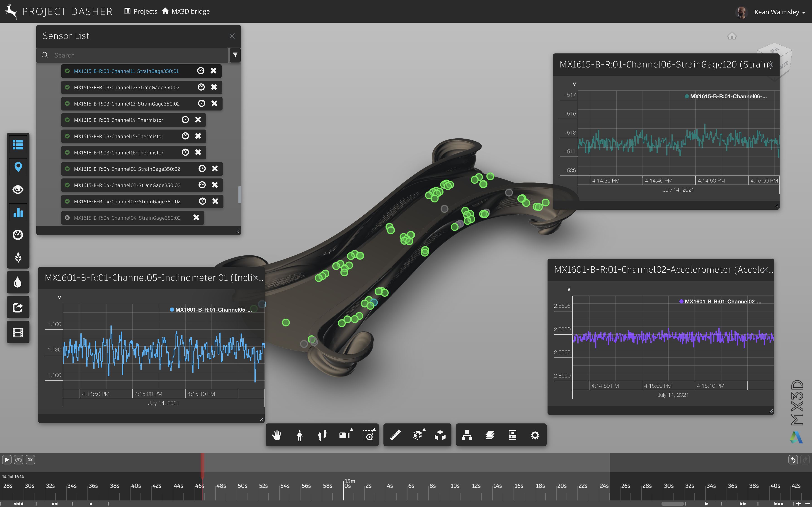Open the Model Browser structure icon
Screen dimensions: 812x507
tap(467, 435)
